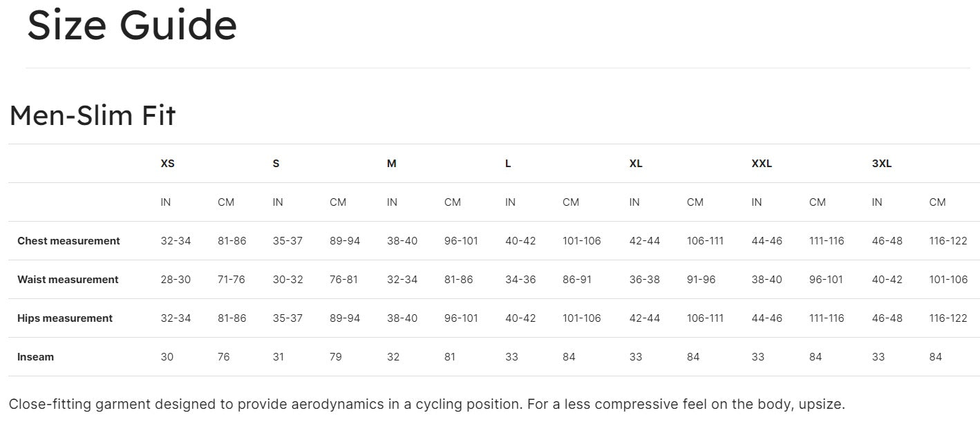This screenshot has width=980, height=424.
Task: Select the Waist measurement row label
Action: tap(68, 280)
